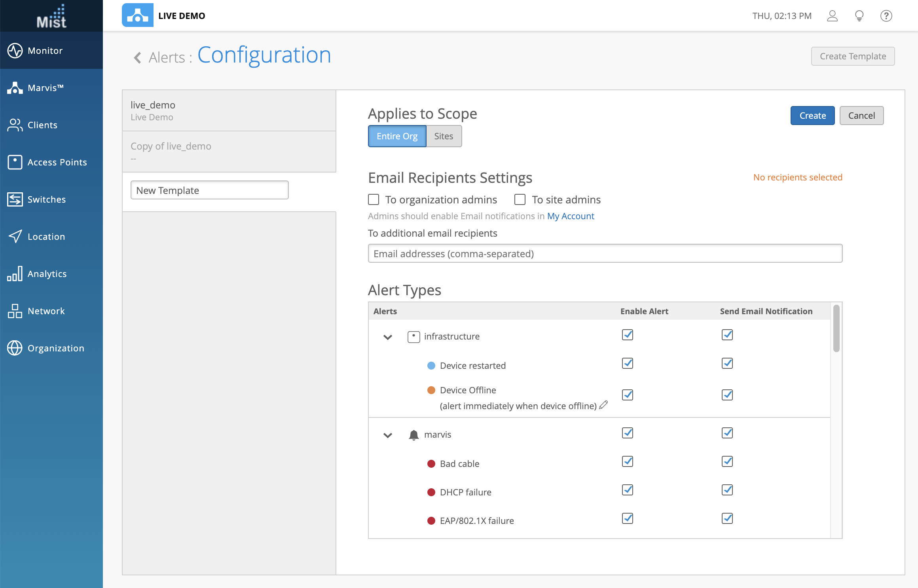Viewport: 918px width, 588px height.
Task: Collapse the marvis alert group
Action: 388,435
